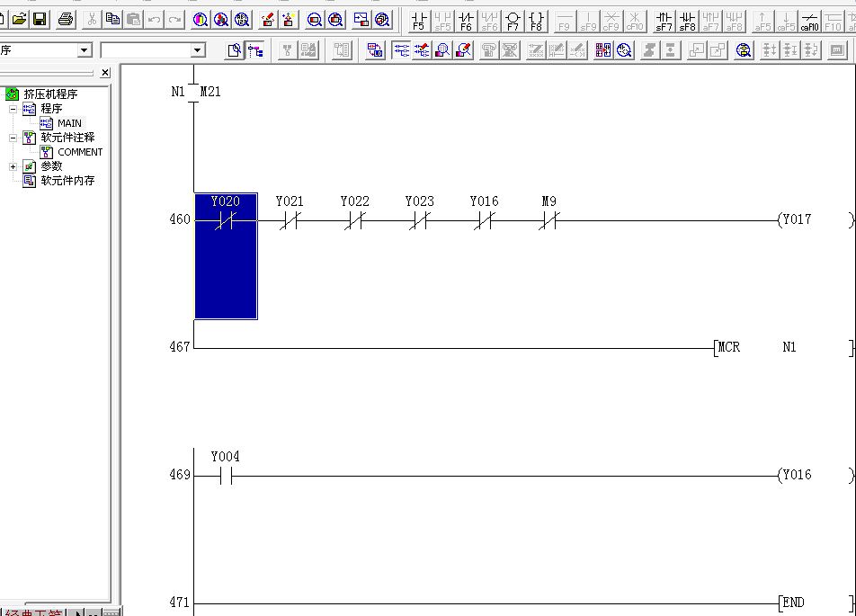Print the project using printer icon

click(66, 19)
